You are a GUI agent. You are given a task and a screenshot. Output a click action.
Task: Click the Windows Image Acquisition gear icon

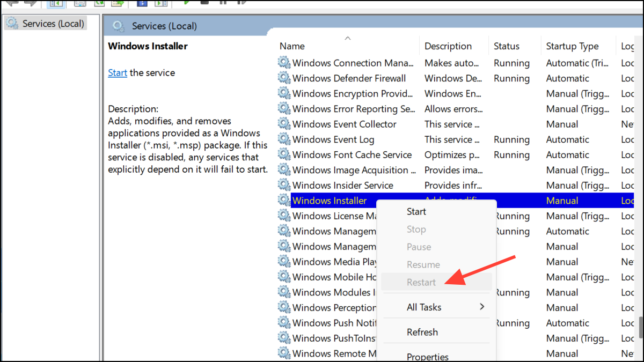click(x=283, y=170)
